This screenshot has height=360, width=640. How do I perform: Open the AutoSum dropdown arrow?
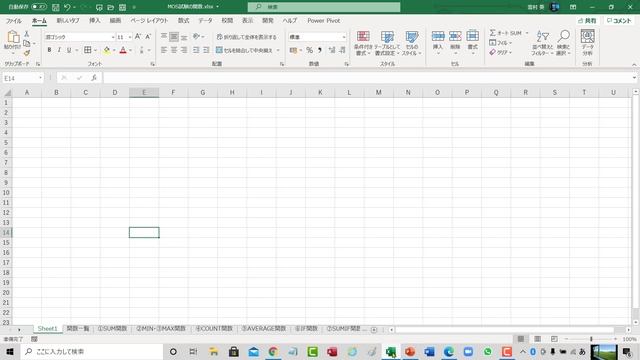527,33
